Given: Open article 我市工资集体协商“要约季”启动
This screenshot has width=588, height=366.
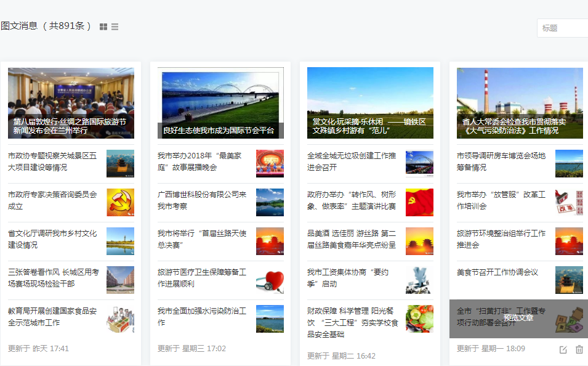Looking at the screenshot, I should tap(348, 278).
